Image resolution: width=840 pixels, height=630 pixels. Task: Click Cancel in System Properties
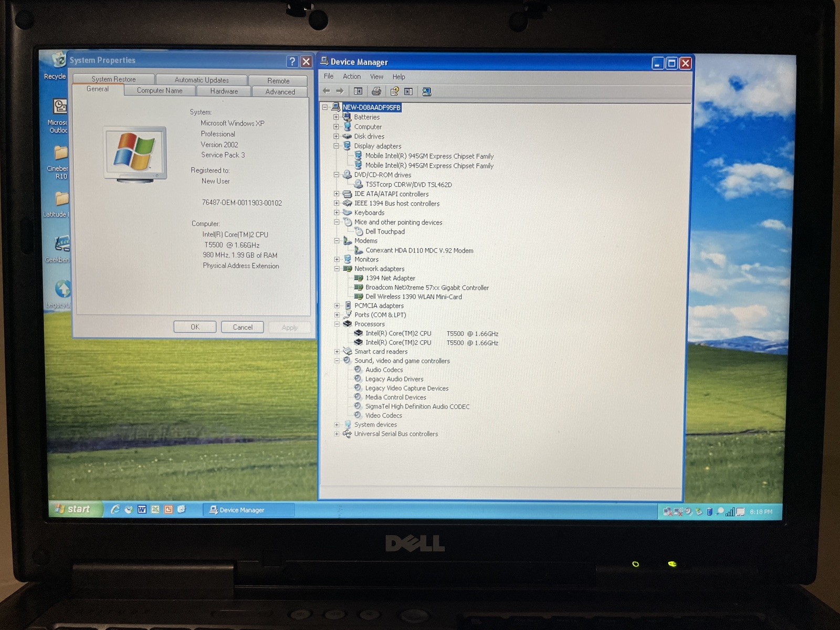coord(243,327)
